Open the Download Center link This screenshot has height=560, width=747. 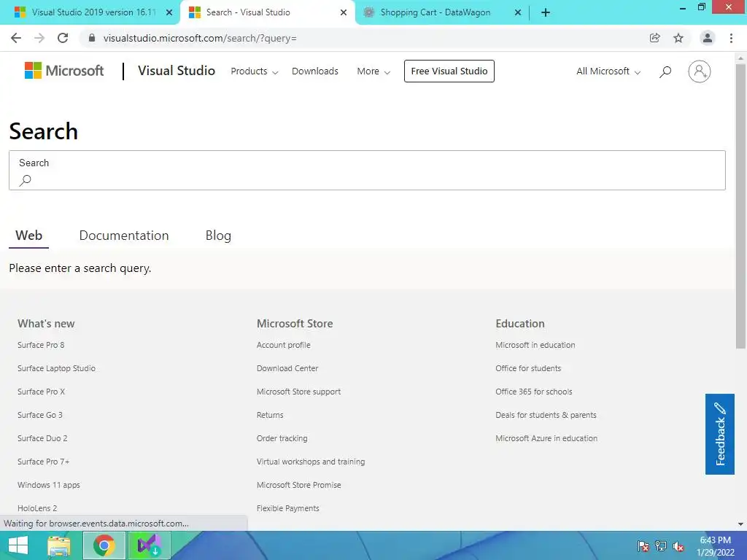tap(287, 368)
